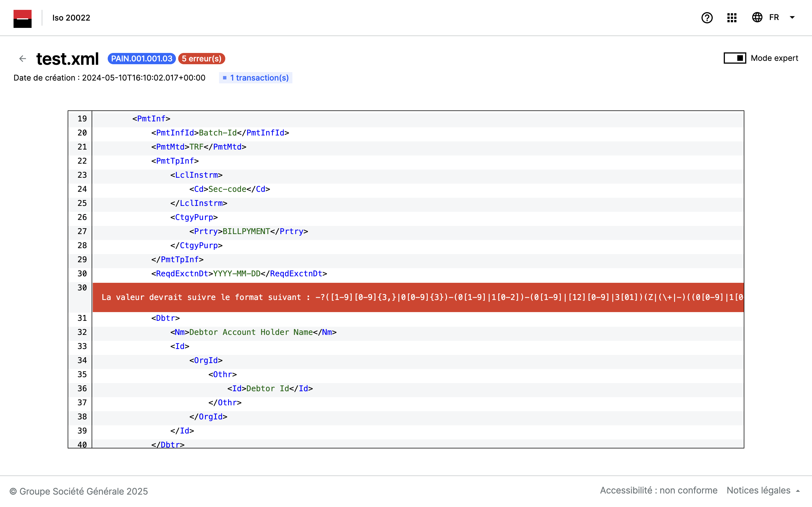
Task: Open the apps grid icon
Action: 732,18
